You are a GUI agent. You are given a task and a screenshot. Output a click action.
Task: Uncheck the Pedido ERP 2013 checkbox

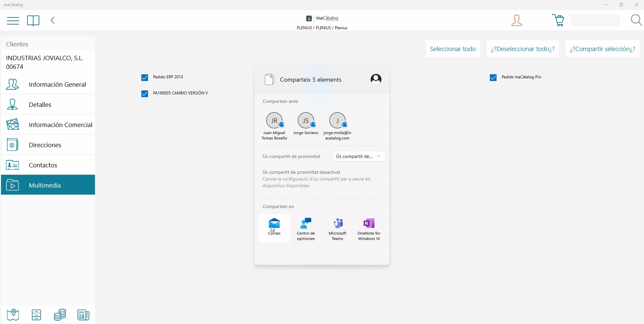145,78
